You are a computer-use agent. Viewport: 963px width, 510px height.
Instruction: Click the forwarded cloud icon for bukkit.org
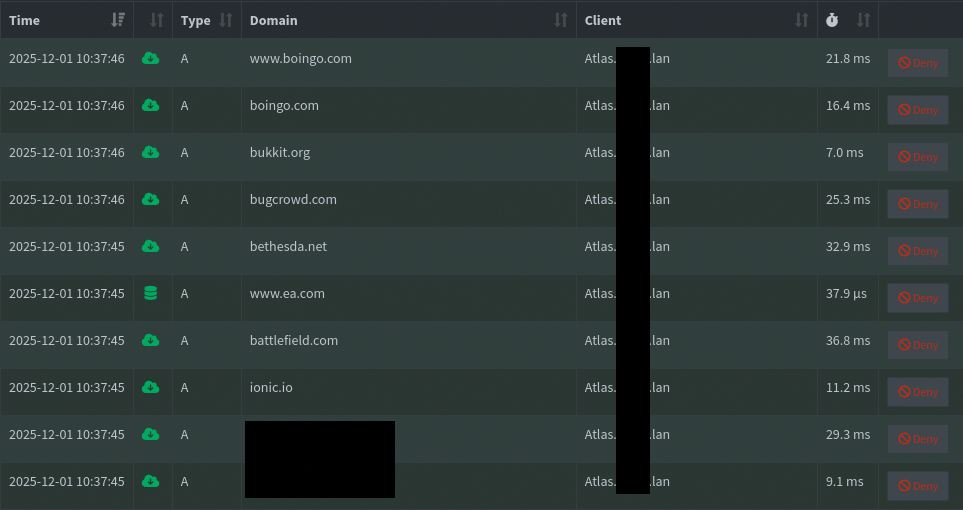pyautogui.click(x=150, y=153)
